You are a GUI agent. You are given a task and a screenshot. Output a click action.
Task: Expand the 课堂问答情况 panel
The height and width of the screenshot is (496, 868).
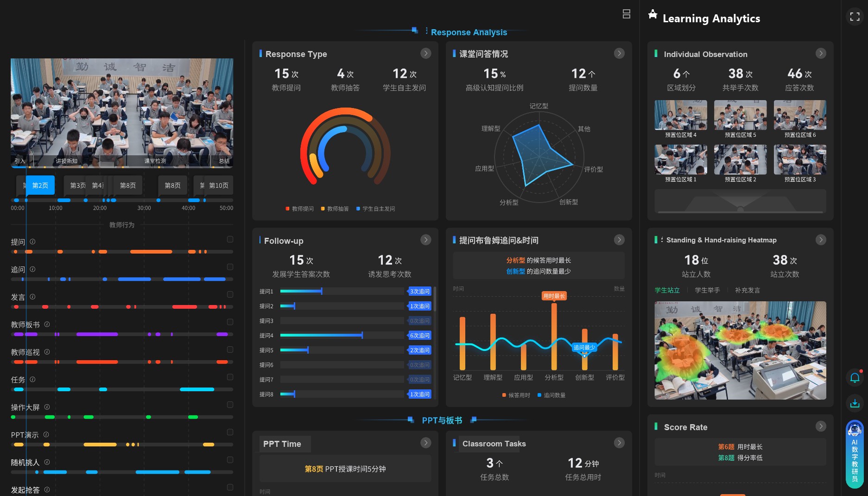pos(619,53)
